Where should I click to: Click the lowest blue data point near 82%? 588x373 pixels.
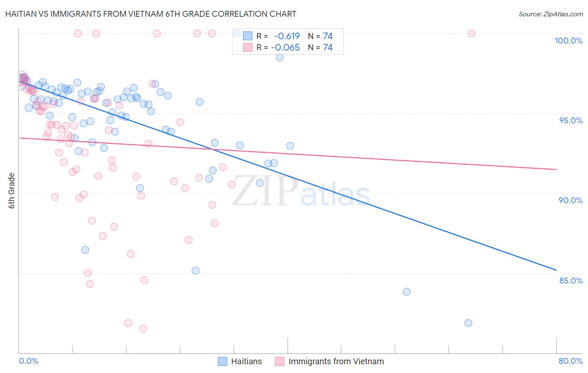tap(468, 323)
